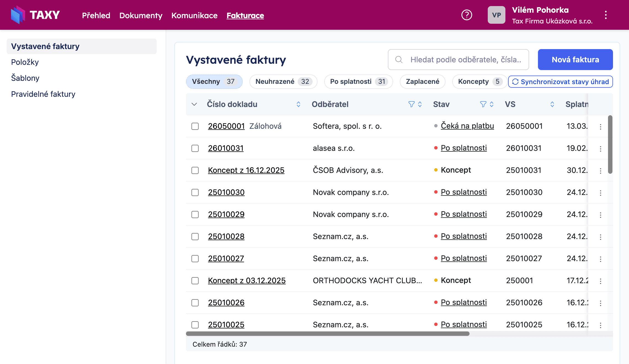Screen dimensions: 629x364
Task: Open the help icon in the top bar
Action: click(x=467, y=15)
